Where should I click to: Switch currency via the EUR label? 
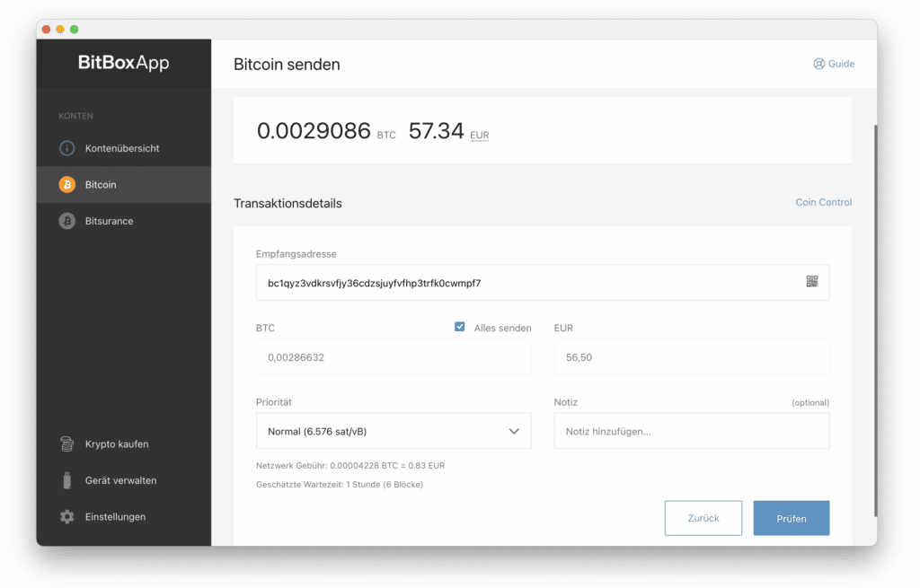point(480,136)
